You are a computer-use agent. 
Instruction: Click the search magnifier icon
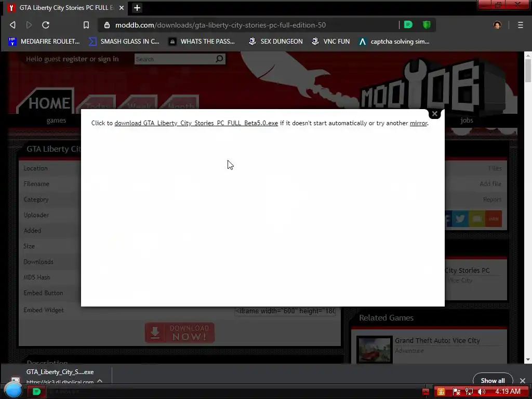(x=220, y=59)
